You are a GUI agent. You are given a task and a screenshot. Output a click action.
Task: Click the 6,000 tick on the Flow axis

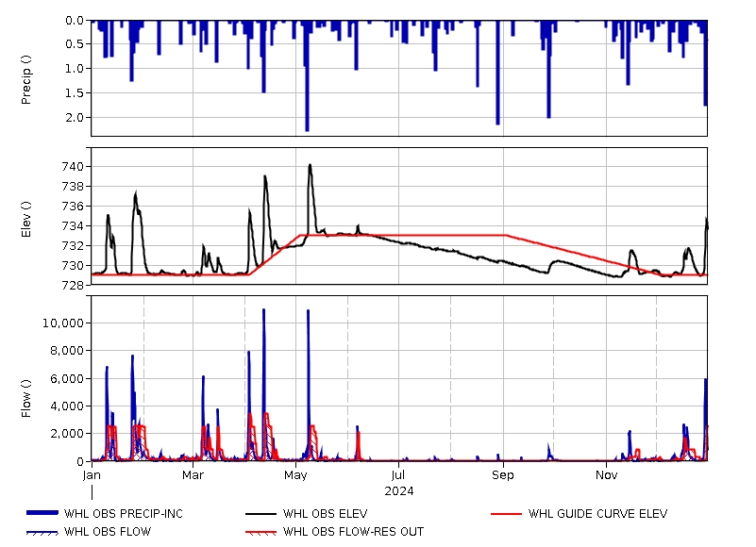(x=66, y=378)
